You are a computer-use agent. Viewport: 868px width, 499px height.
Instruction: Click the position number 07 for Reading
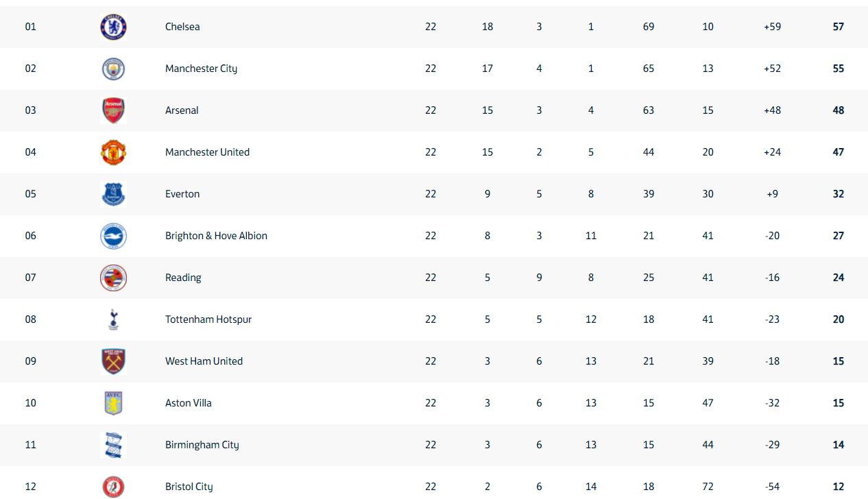(31, 278)
